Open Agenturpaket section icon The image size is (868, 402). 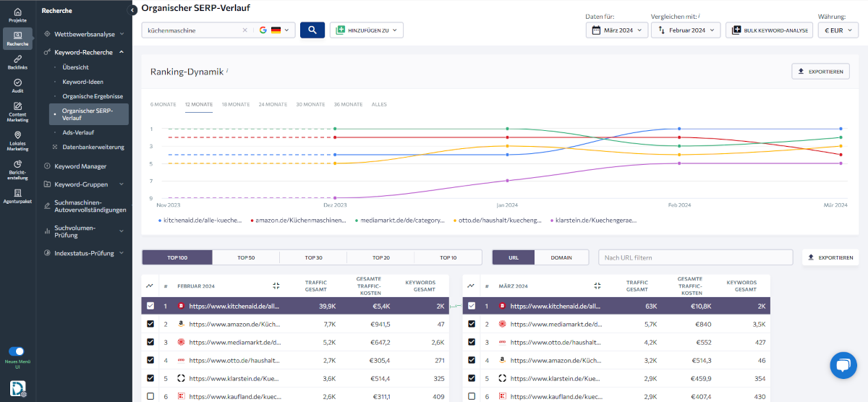pyautogui.click(x=17, y=195)
